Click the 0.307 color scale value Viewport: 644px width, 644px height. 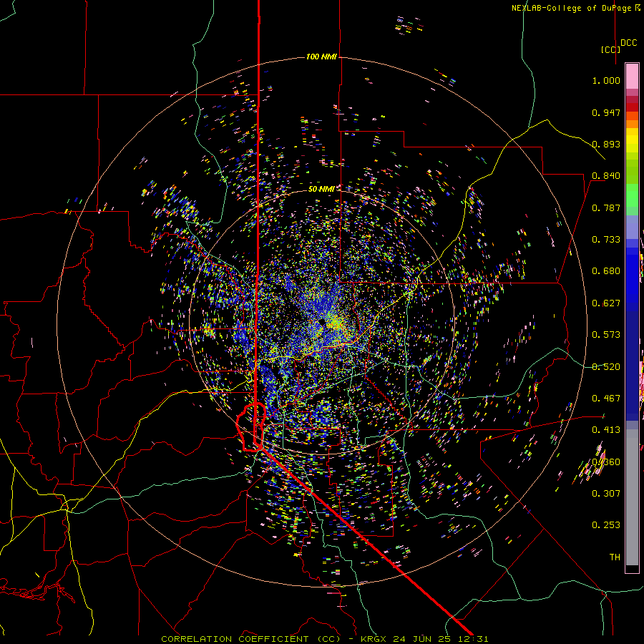pos(606,494)
